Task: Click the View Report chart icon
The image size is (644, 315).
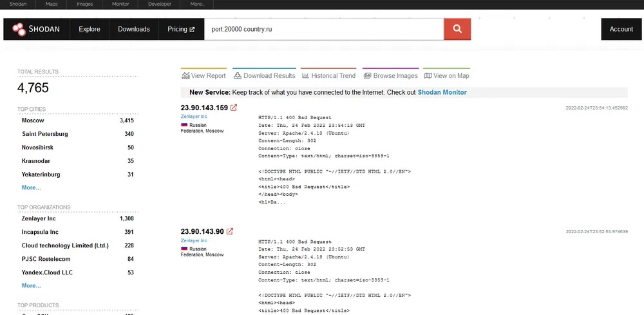Action: coord(185,75)
